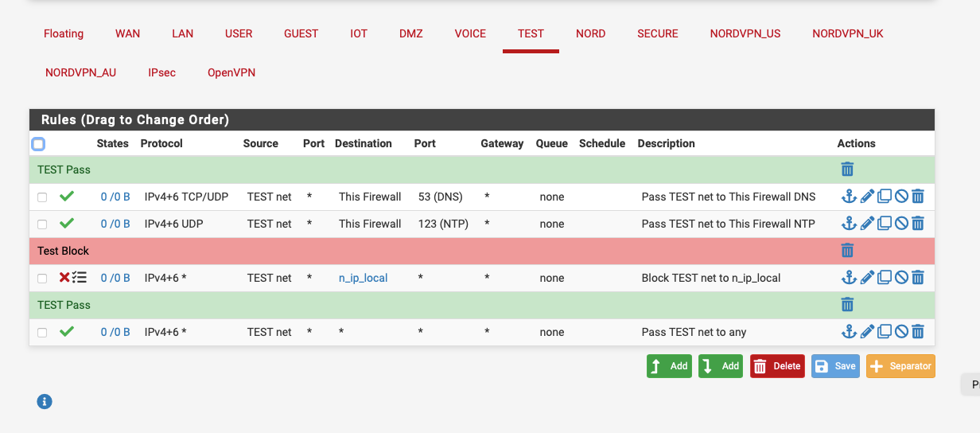Disable the Block n_ip_local rule

click(901, 278)
